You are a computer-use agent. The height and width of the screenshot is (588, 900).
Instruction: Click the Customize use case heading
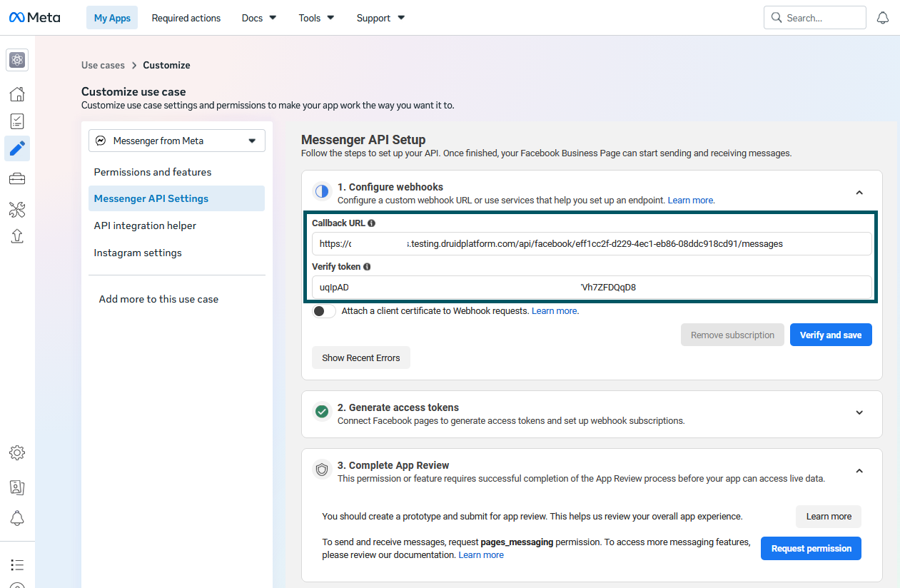coord(133,91)
